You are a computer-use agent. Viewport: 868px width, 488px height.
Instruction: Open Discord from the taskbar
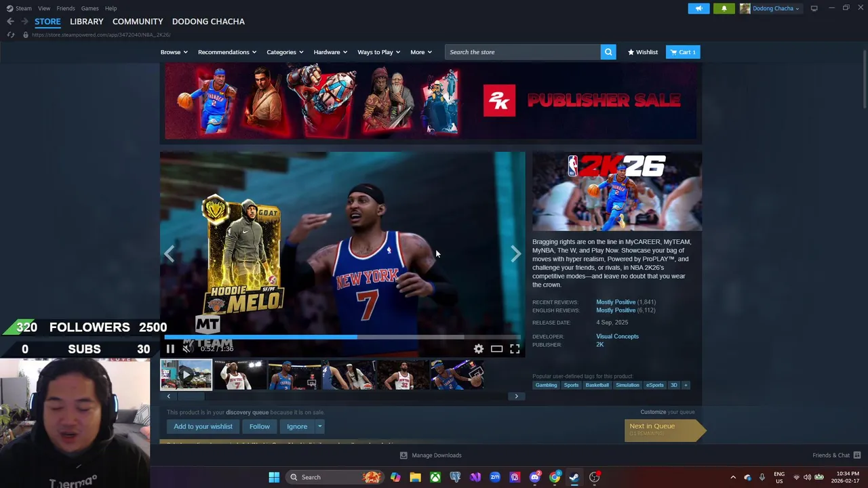click(x=535, y=477)
